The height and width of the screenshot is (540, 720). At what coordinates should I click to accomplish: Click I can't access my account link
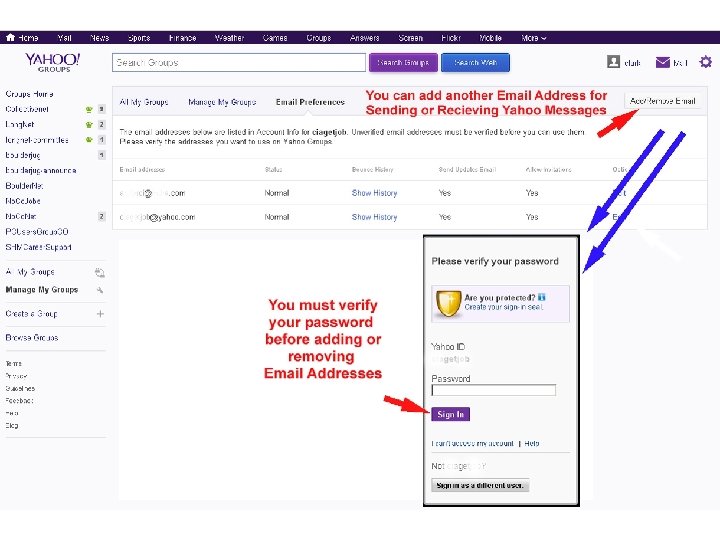[x=472, y=443]
